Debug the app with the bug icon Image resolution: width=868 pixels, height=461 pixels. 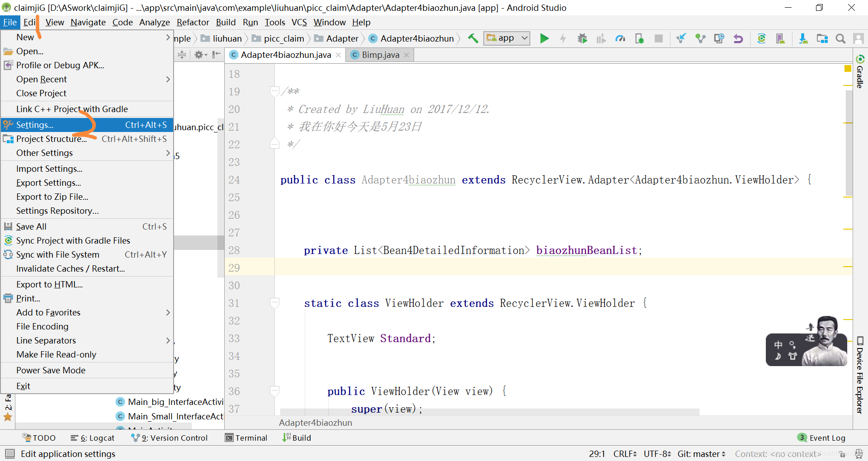pyautogui.click(x=582, y=38)
